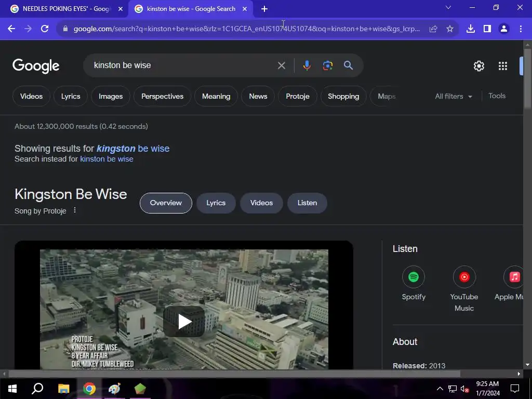Open Chrome from taskbar
Screen dimensions: 532x399
pos(89,389)
